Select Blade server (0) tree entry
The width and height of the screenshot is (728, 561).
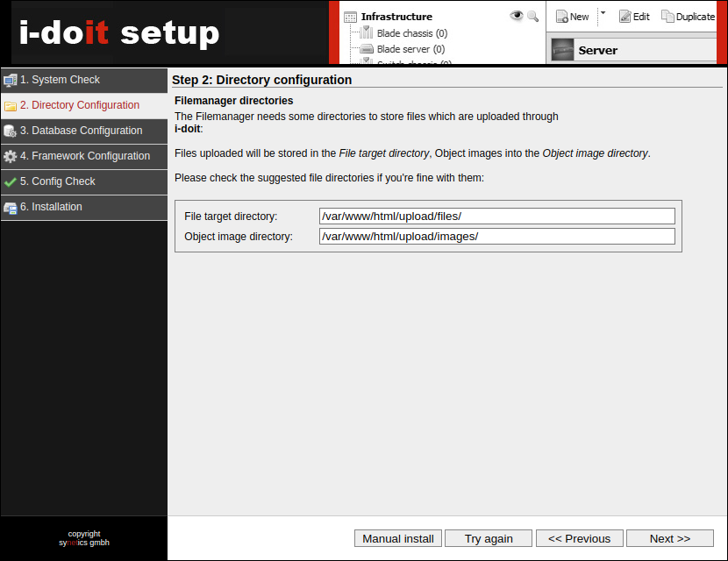pyautogui.click(x=410, y=49)
